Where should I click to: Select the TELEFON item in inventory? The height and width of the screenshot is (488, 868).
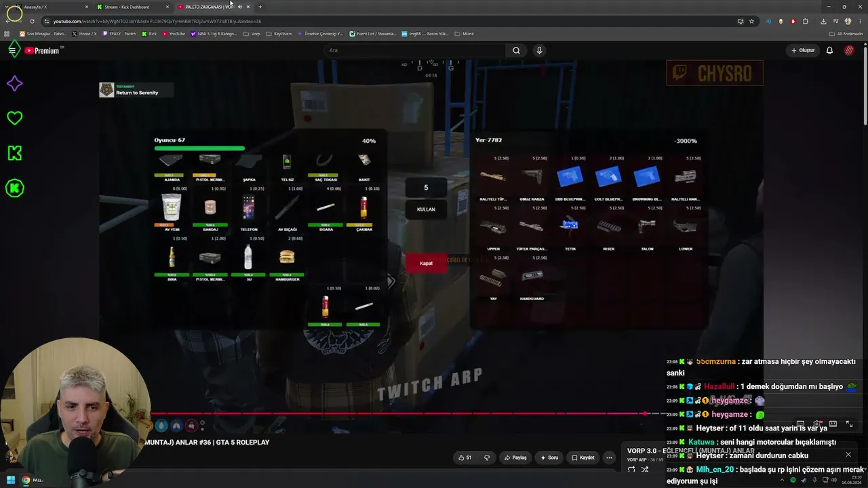coord(249,211)
